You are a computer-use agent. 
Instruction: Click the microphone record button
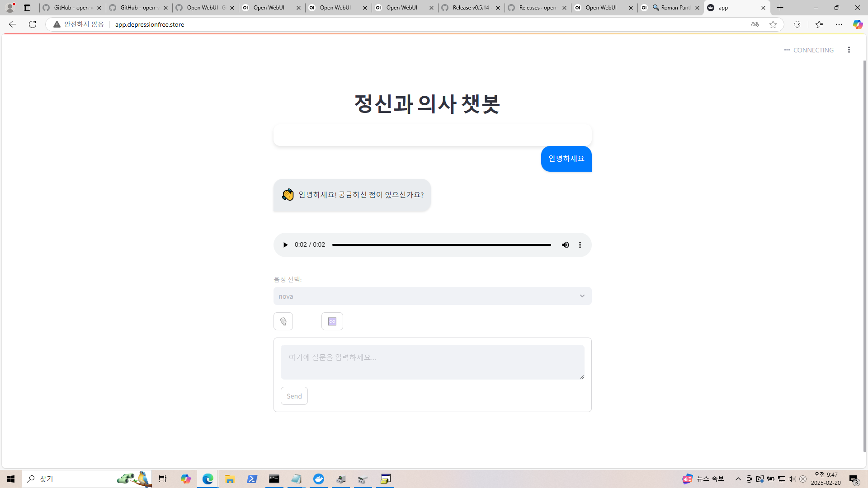click(x=283, y=321)
